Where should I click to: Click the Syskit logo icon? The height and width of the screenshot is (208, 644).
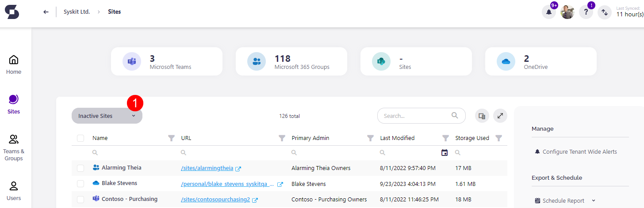(12, 11)
